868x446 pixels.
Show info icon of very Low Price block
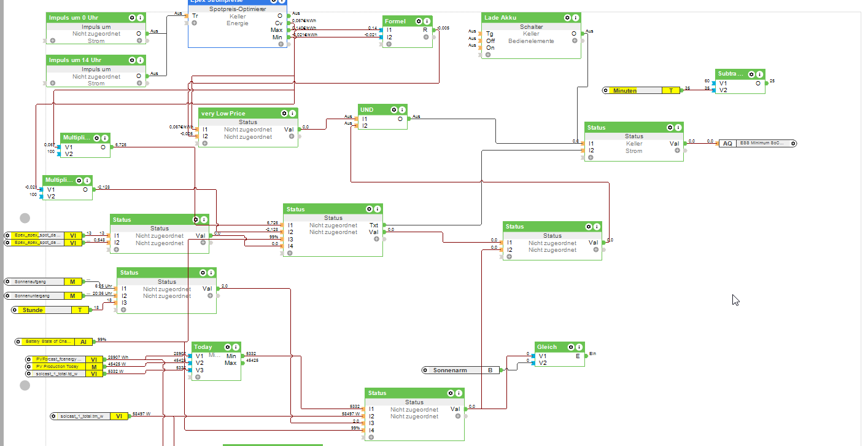[292, 114]
